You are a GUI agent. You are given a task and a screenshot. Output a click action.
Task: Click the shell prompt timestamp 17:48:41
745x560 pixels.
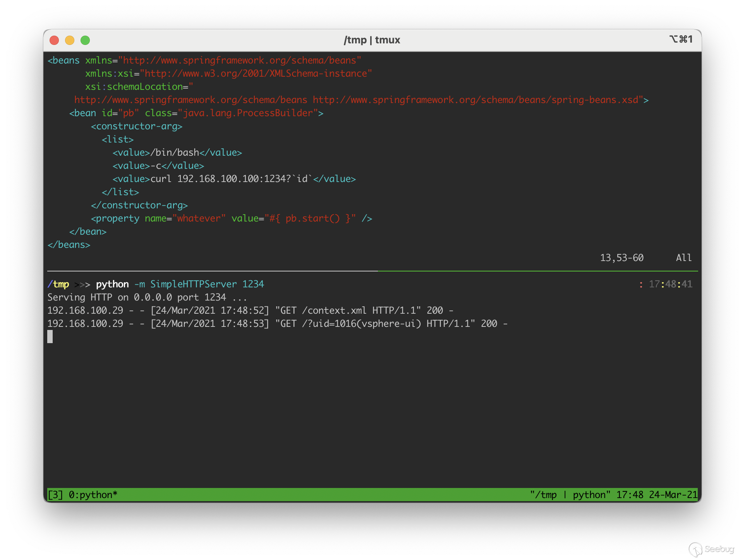[x=670, y=284]
